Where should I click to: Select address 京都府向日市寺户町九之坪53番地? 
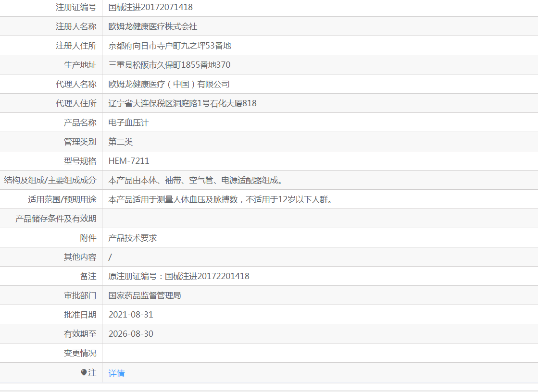(x=170, y=46)
